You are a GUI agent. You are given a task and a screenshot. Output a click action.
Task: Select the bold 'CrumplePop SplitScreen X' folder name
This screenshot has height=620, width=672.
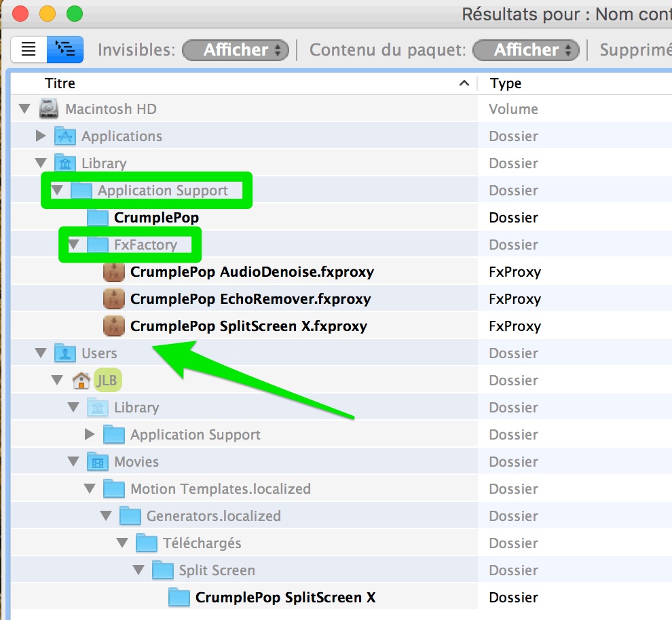point(285,598)
